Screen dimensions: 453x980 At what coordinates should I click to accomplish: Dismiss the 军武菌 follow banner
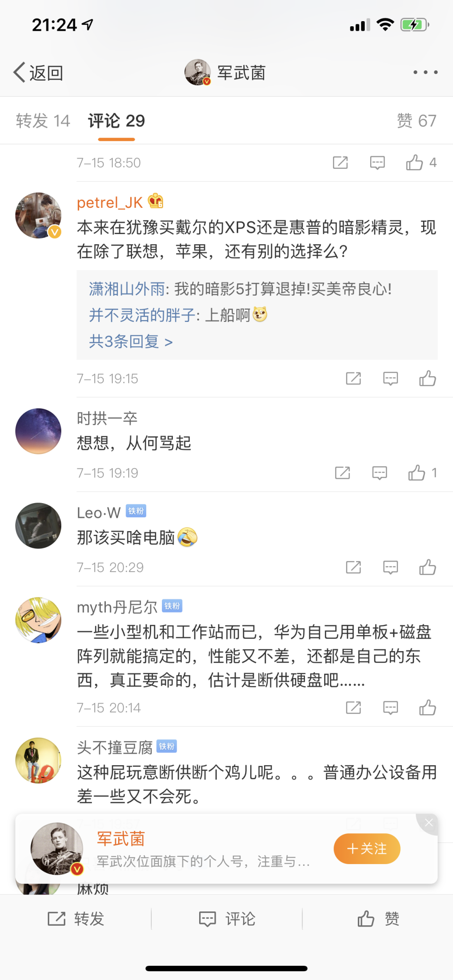tap(429, 823)
